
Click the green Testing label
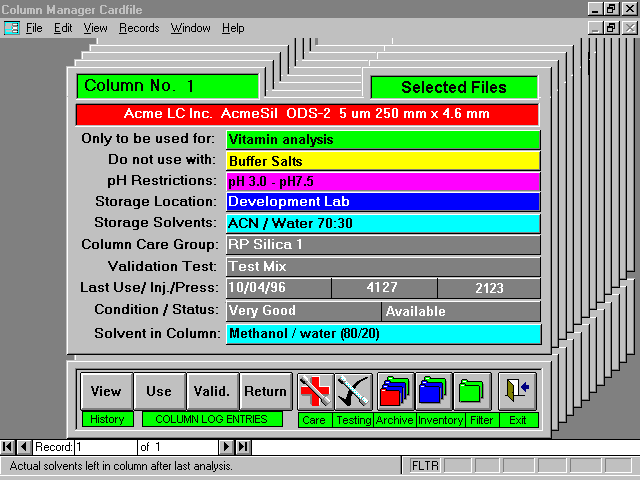tap(353, 420)
